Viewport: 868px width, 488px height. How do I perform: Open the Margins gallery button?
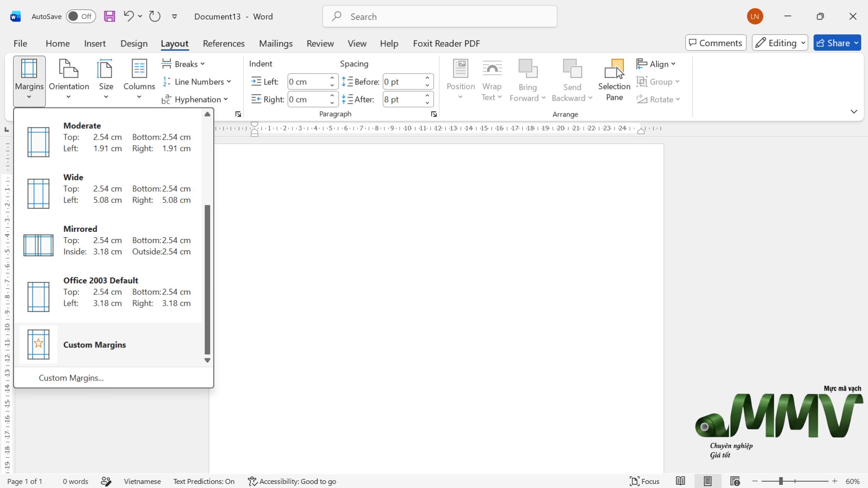point(29,81)
